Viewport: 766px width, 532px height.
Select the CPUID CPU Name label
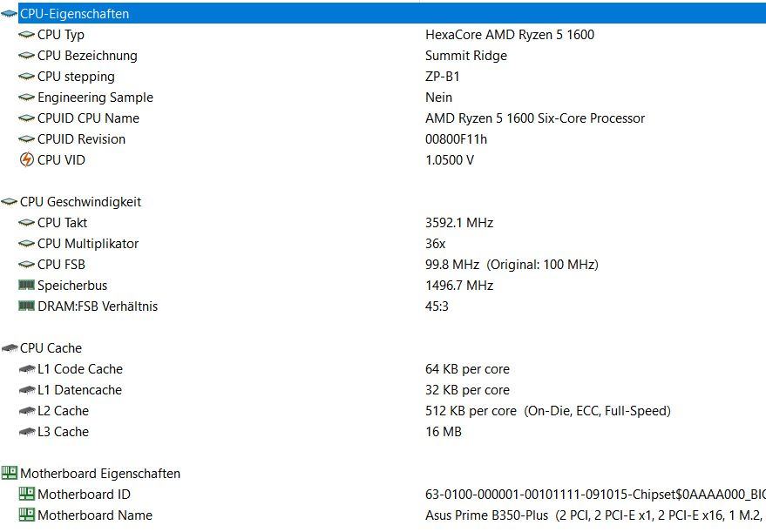click(x=88, y=118)
